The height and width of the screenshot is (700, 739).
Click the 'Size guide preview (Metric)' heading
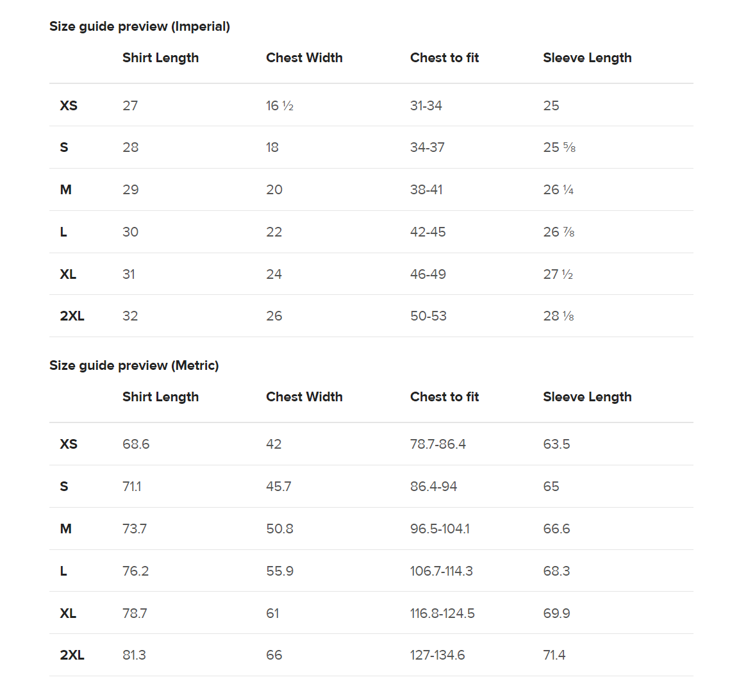(x=134, y=365)
